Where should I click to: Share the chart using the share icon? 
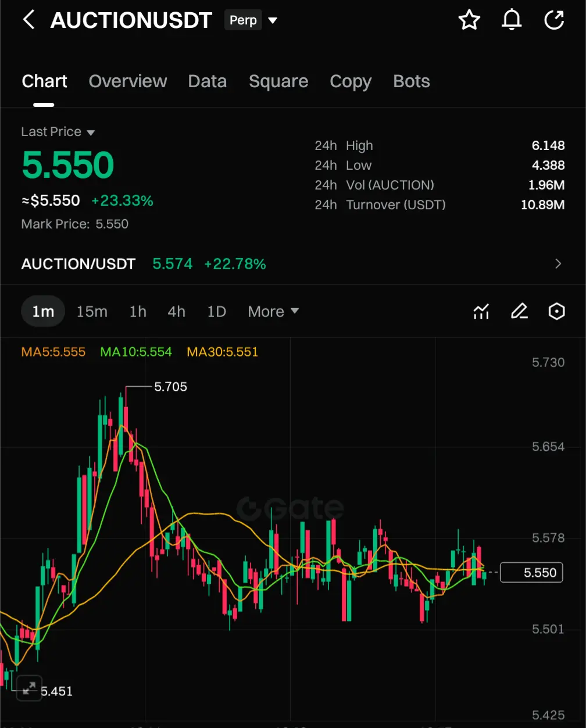(x=554, y=20)
